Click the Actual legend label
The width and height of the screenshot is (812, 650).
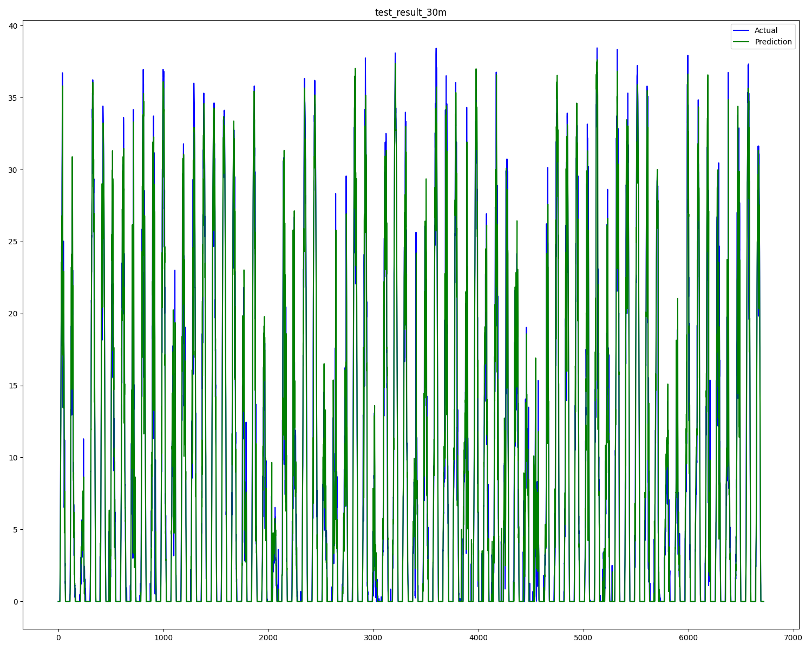pyautogui.click(x=766, y=30)
